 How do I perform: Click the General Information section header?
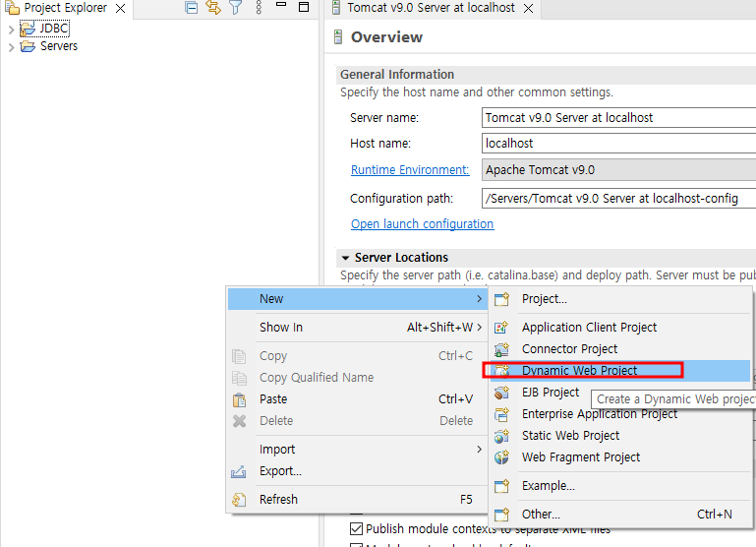click(x=546, y=75)
